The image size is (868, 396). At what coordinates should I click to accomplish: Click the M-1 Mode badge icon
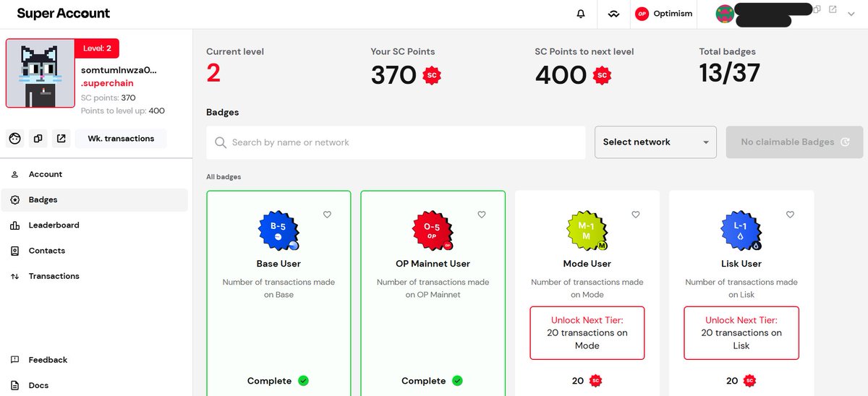point(587,231)
